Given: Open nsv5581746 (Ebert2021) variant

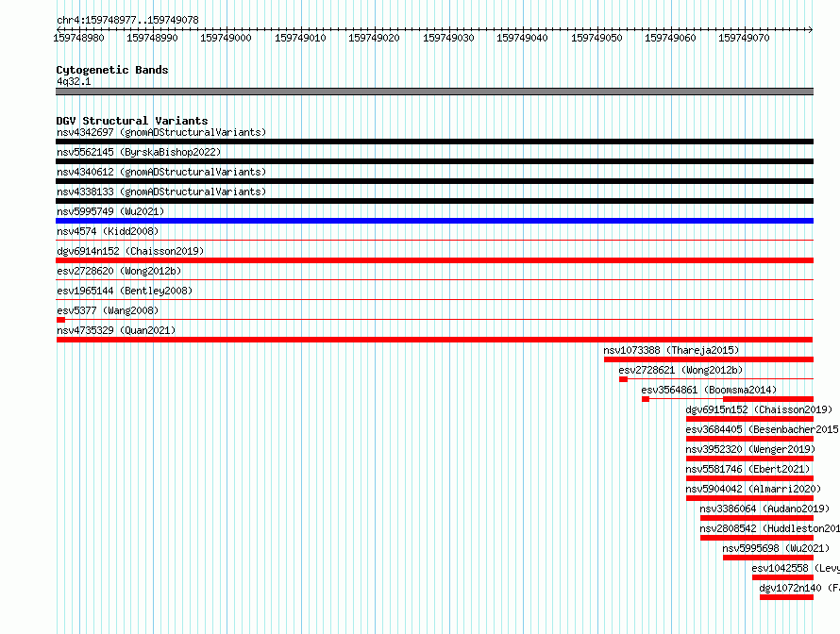Looking at the screenshot, I should [748, 469].
